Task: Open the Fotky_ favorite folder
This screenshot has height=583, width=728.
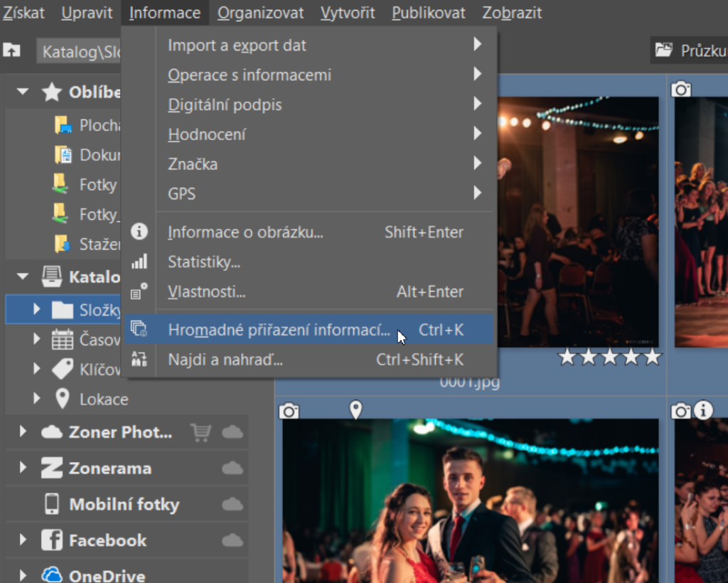Action: [86, 214]
